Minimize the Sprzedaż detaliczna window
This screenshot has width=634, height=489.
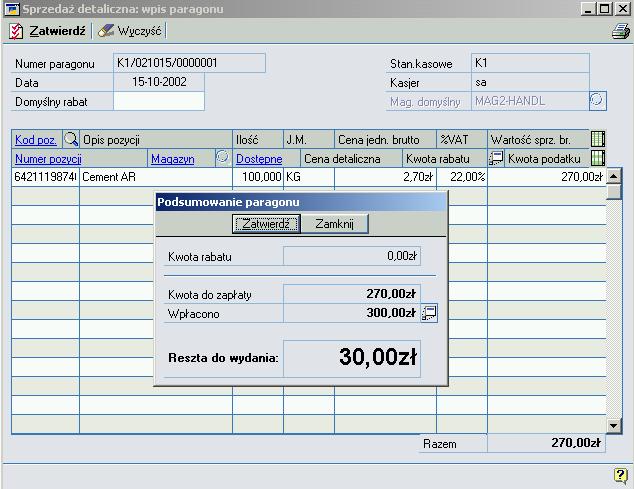coord(588,8)
